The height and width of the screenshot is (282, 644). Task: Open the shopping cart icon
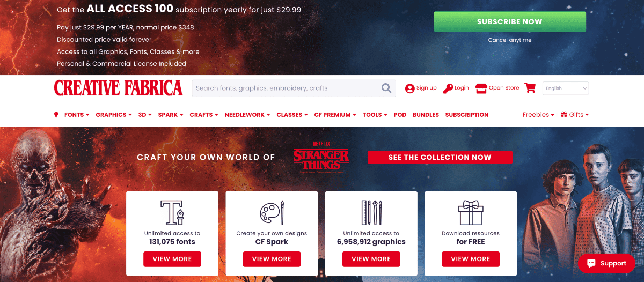(530, 88)
